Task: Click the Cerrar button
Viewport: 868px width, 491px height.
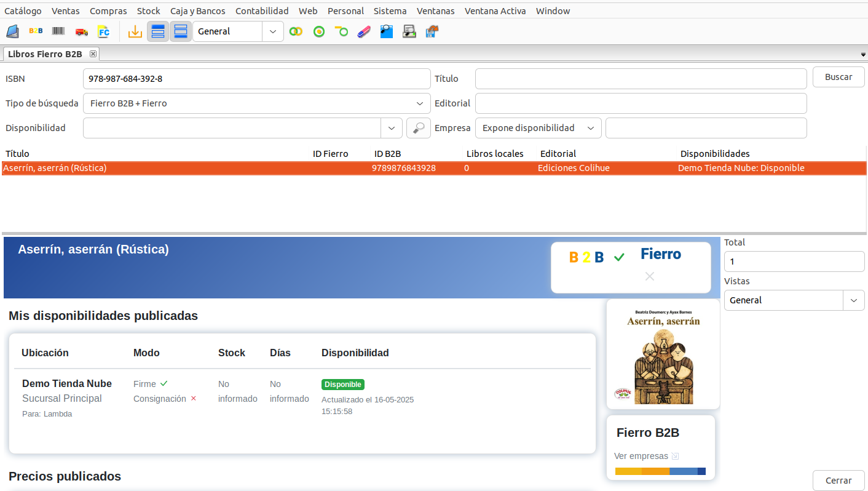Action: pyautogui.click(x=838, y=481)
